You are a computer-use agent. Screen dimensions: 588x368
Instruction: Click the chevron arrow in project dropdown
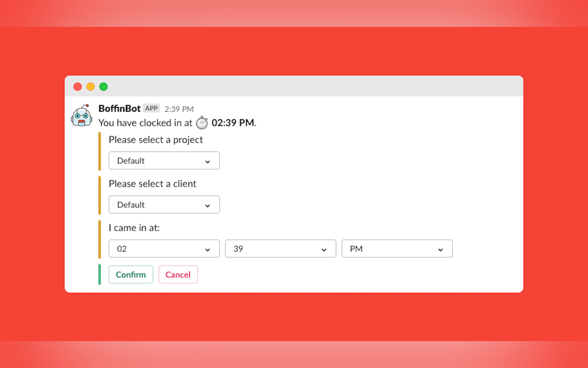pyautogui.click(x=207, y=162)
